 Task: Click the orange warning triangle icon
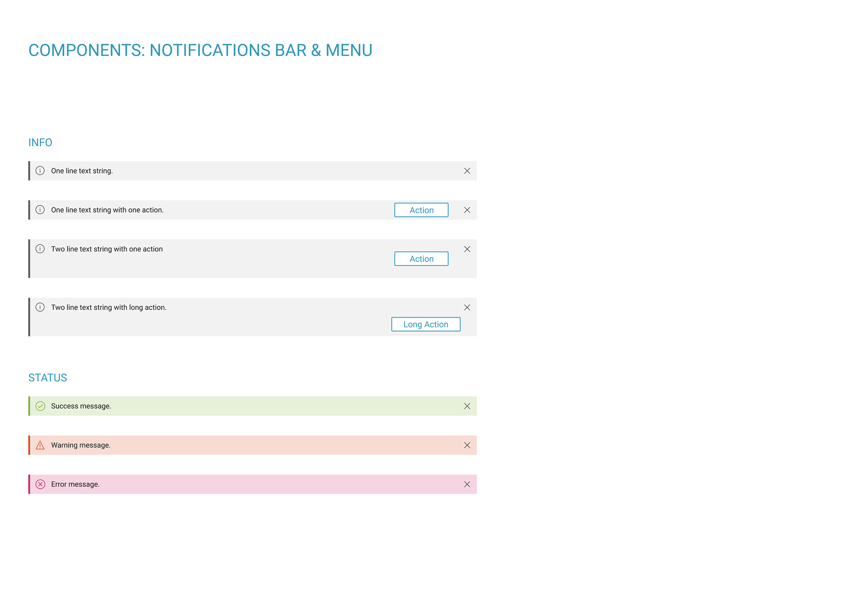point(40,445)
